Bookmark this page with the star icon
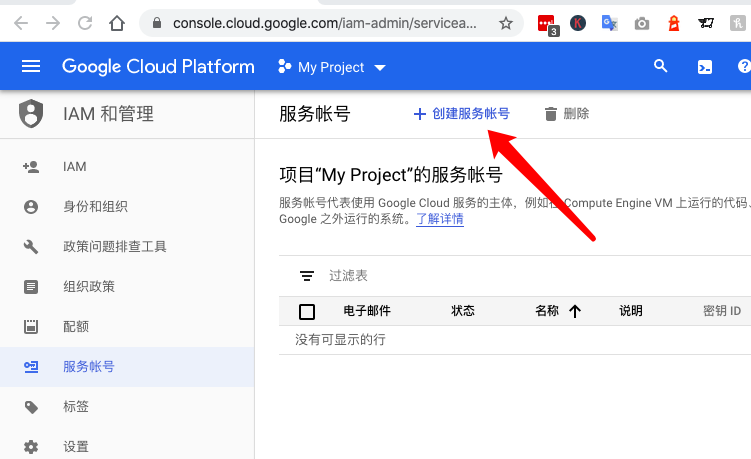This screenshot has height=459, width=751. [x=506, y=23]
